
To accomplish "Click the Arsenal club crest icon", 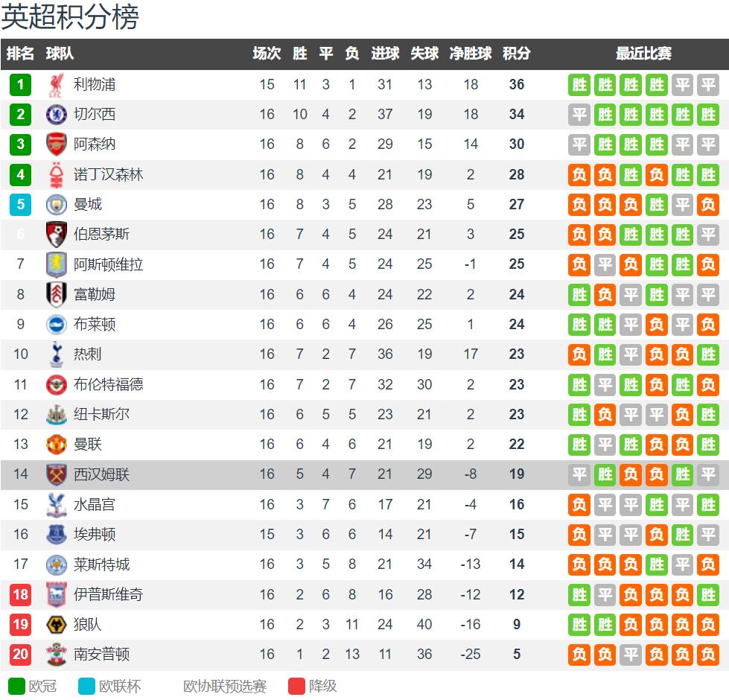I will (57, 144).
